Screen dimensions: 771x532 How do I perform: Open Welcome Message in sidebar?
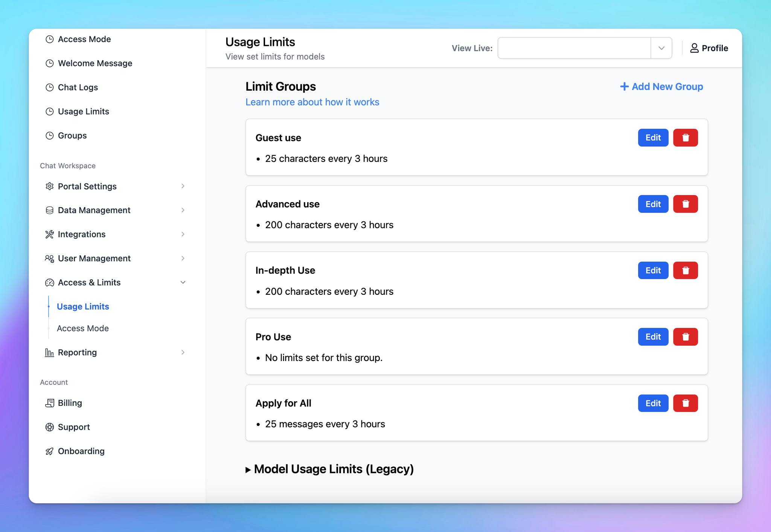[x=95, y=63]
